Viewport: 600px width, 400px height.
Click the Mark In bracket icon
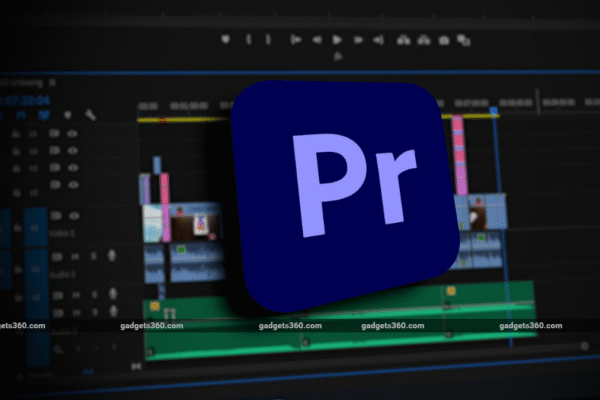[x=249, y=39]
